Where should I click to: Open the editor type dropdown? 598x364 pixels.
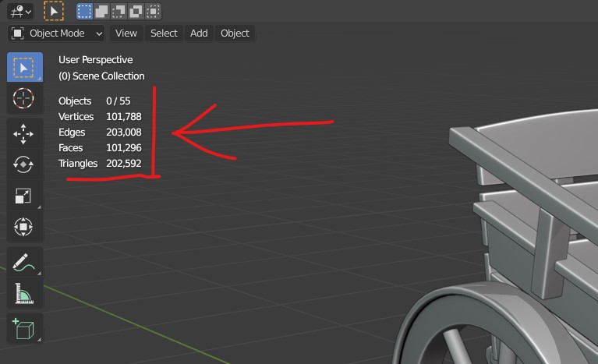click(20, 12)
